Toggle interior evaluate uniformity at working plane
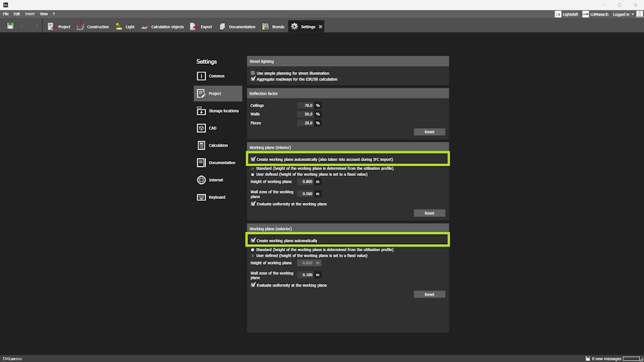Viewport: 644px width, 362px height. pyautogui.click(x=253, y=204)
